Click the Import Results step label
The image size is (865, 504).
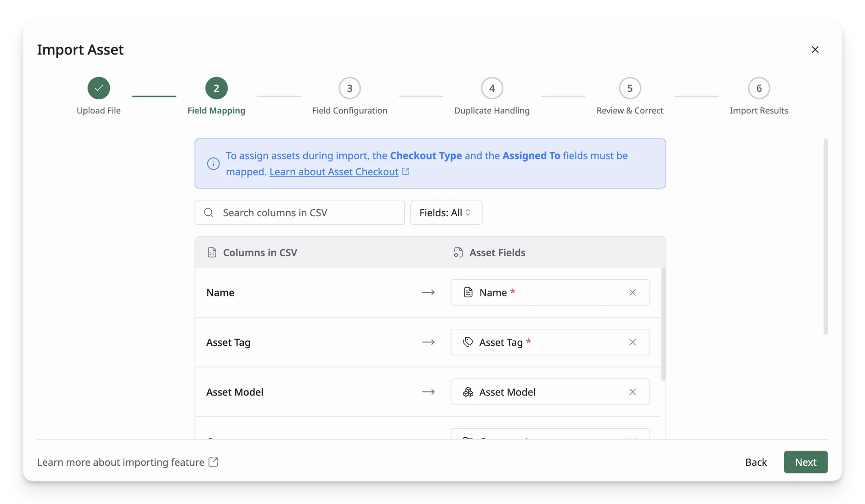(759, 110)
